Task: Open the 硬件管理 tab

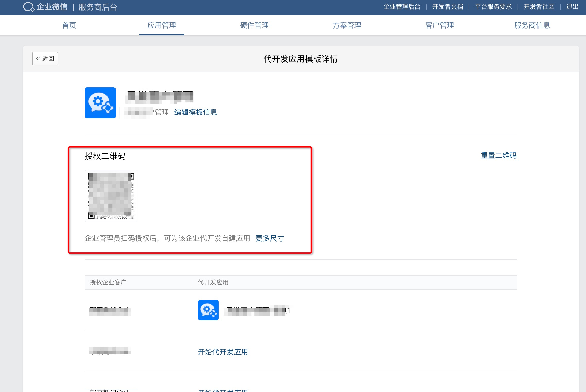Action: point(254,25)
